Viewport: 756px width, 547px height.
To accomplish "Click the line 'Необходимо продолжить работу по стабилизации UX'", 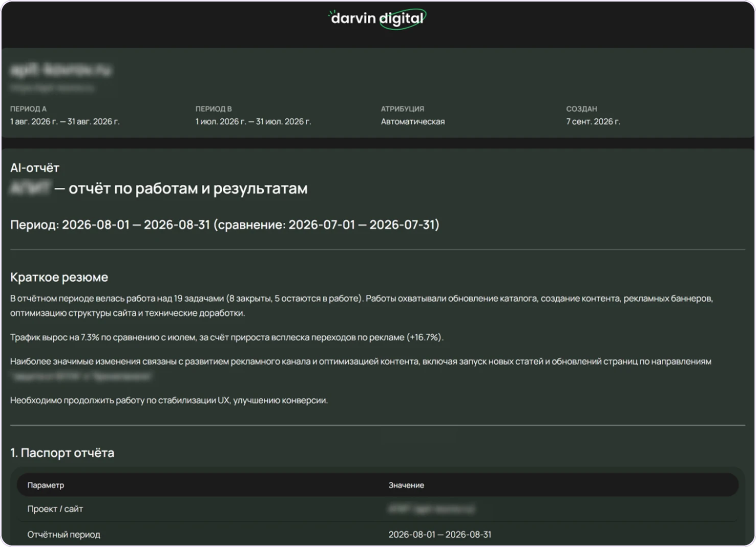I will tap(169, 400).
